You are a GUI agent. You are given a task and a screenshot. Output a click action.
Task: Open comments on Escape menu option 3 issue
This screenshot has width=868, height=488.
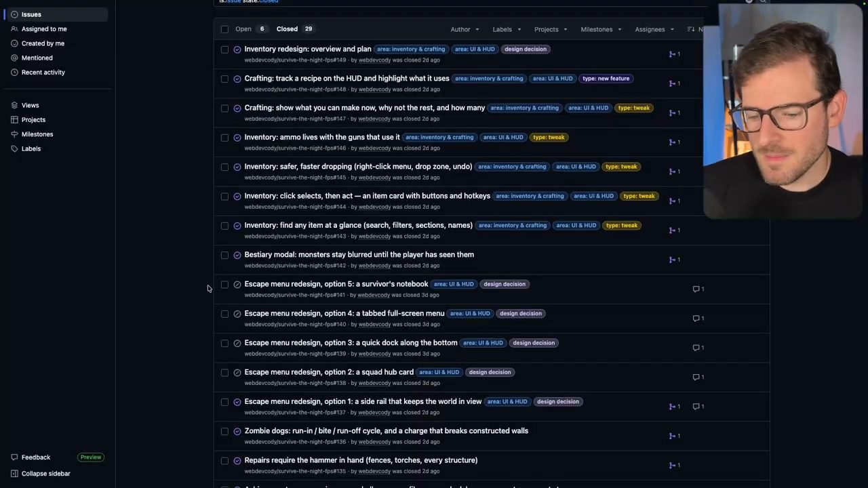tap(698, 348)
